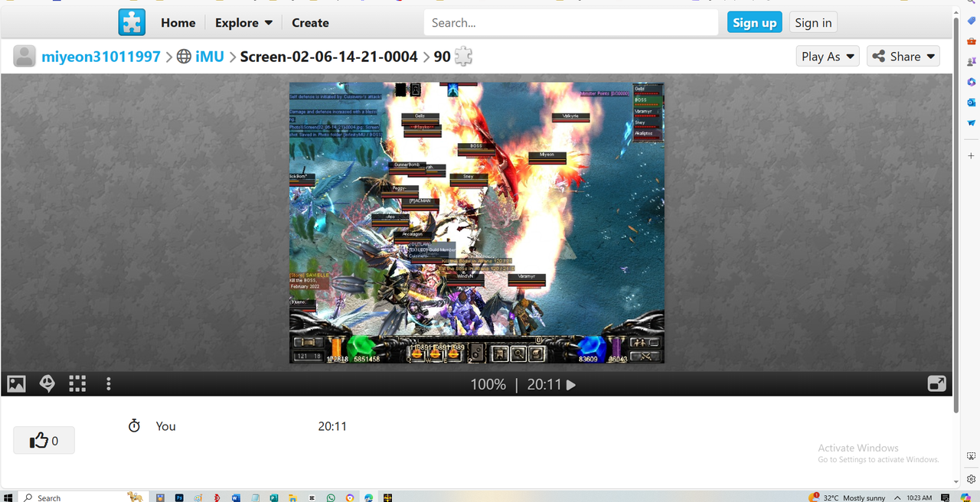
Task: Open WhatsApp from the taskbar
Action: (x=331, y=497)
